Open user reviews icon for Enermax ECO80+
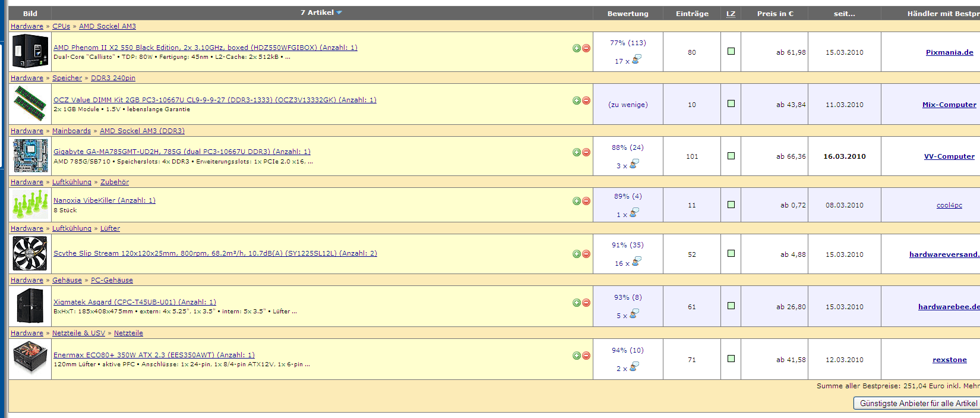This screenshot has width=980, height=418. point(634,367)
